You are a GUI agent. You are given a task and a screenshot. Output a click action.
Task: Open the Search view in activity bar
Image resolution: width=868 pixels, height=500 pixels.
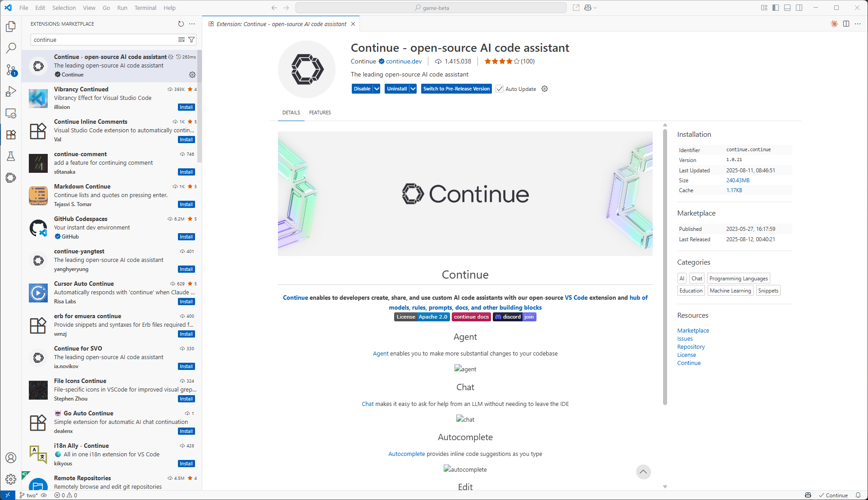(x=11, y=48)
